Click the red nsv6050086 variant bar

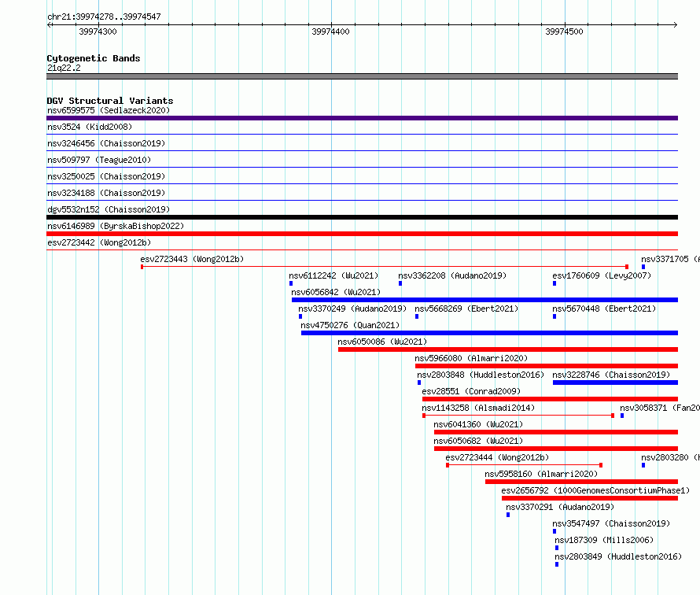click(x=508, y=349)
